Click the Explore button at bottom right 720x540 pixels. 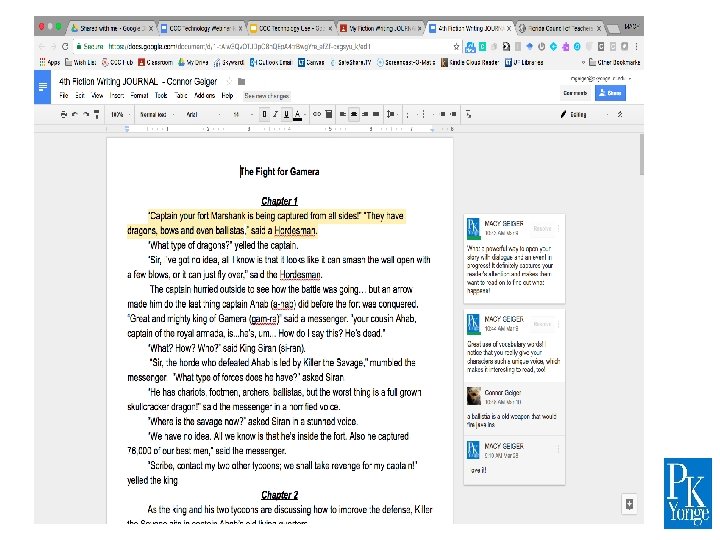click(x=629, y=504)
